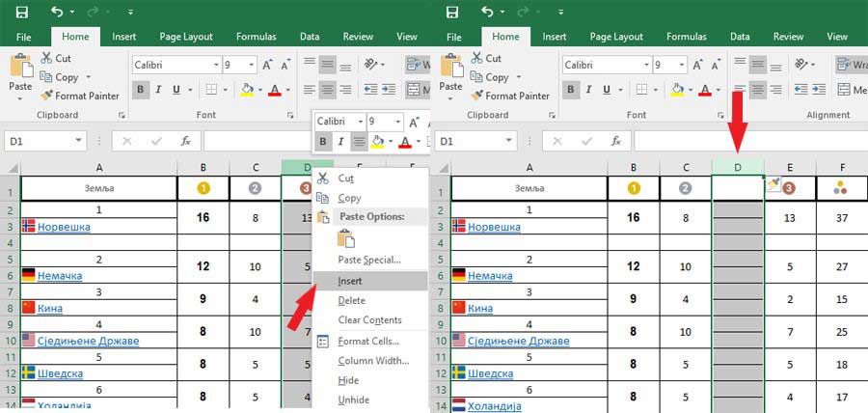Click the Insert Options brush icon near cell E1
The width and height of the screenshot is (868, 413).
coord(773,184)
